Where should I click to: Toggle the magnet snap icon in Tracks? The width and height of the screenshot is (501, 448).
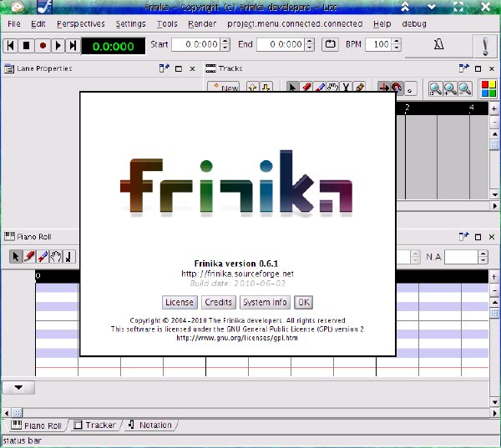point(397,88)
